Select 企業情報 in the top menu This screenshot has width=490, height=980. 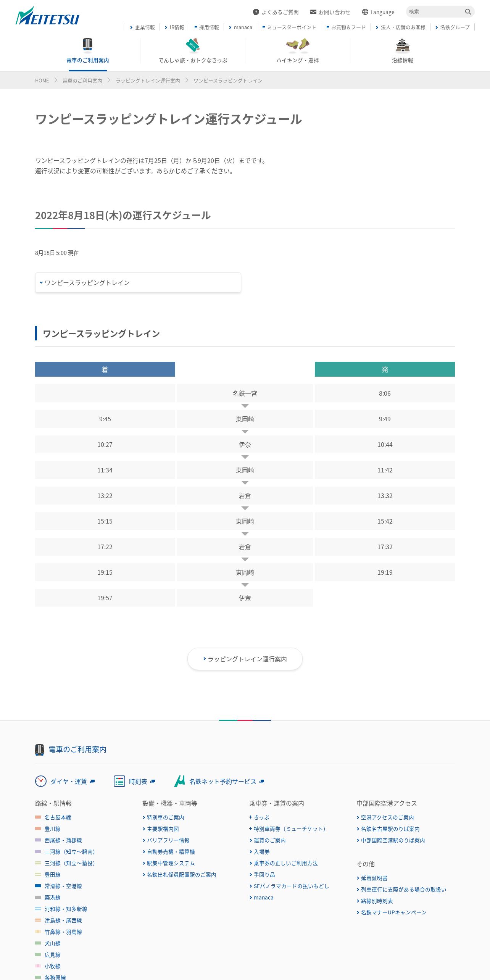click(x=142, y=27)
